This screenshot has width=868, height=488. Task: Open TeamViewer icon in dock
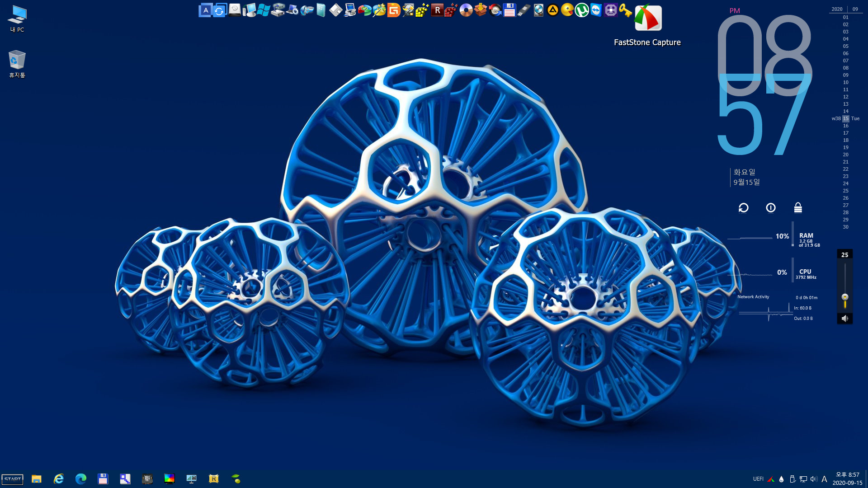pos(596,10)
